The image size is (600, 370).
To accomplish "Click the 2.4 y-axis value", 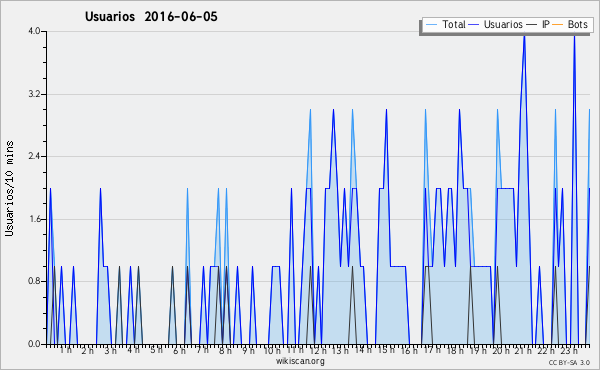I will click(x=34, y=156).
